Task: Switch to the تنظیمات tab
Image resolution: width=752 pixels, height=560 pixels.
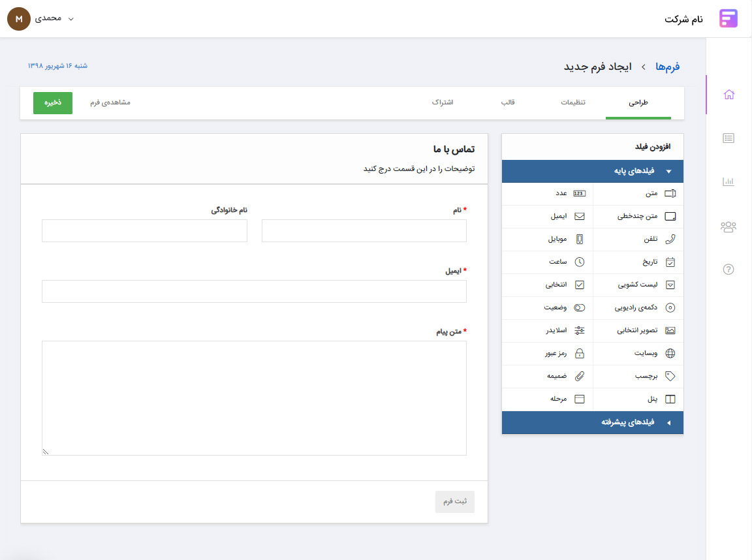Action: click(x=573, y=102)
